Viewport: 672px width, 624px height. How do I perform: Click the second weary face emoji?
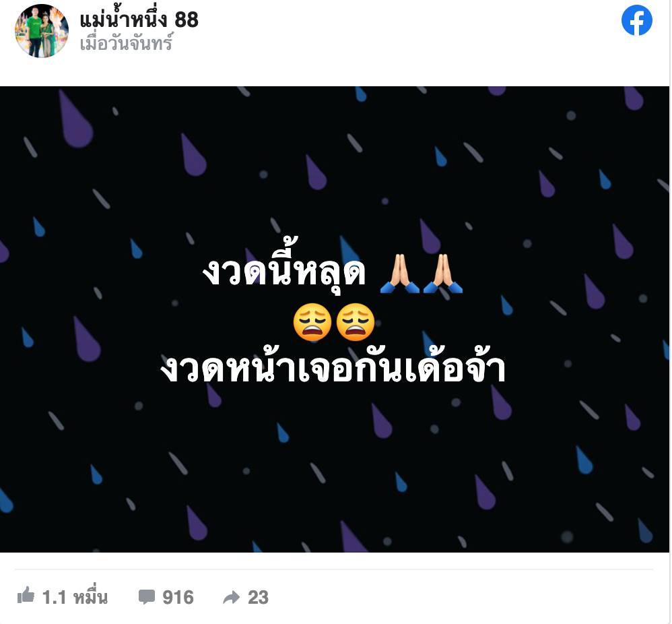(x=356, y=321)
